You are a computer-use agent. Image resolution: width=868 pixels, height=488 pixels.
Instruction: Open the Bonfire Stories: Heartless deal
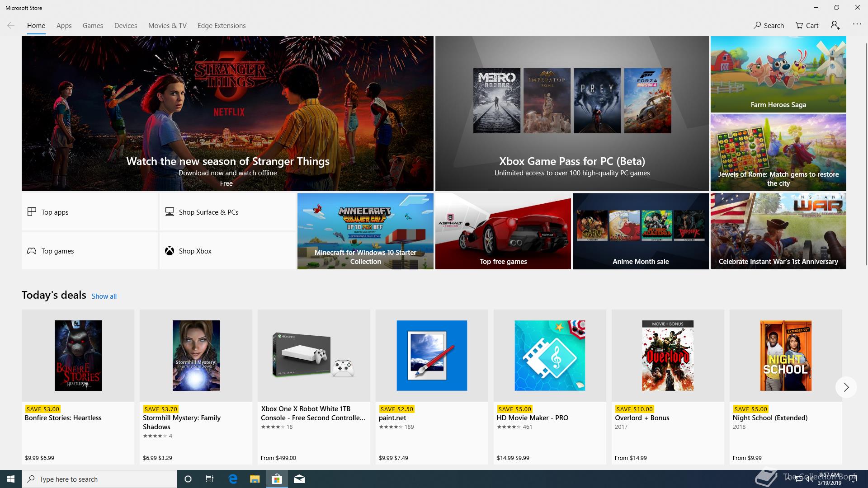tap(78, 387)
